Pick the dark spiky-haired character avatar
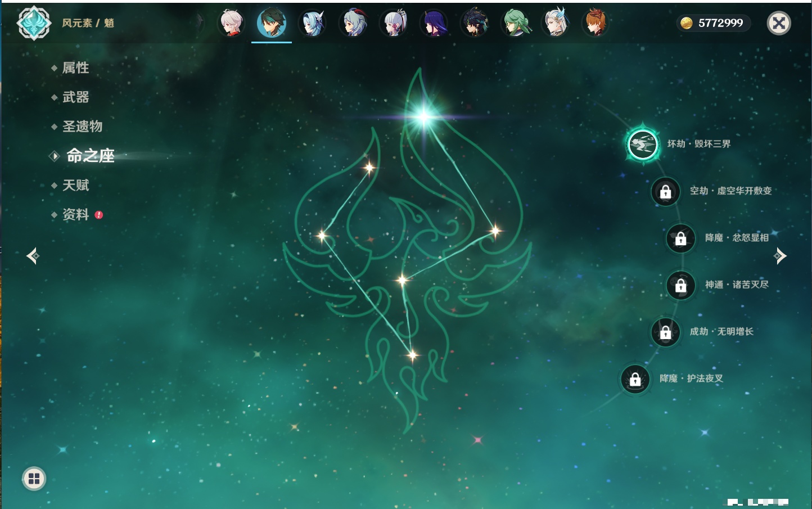 click(x=474, y=23)
